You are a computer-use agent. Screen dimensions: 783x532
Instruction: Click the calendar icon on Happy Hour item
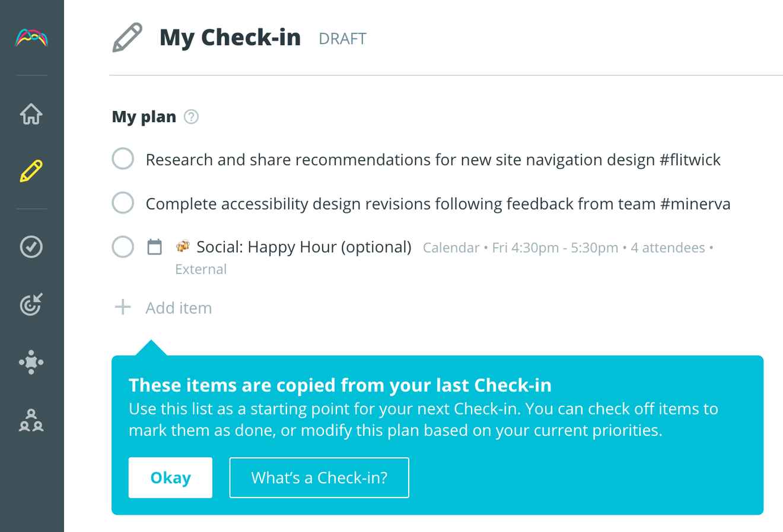[154, 247]
